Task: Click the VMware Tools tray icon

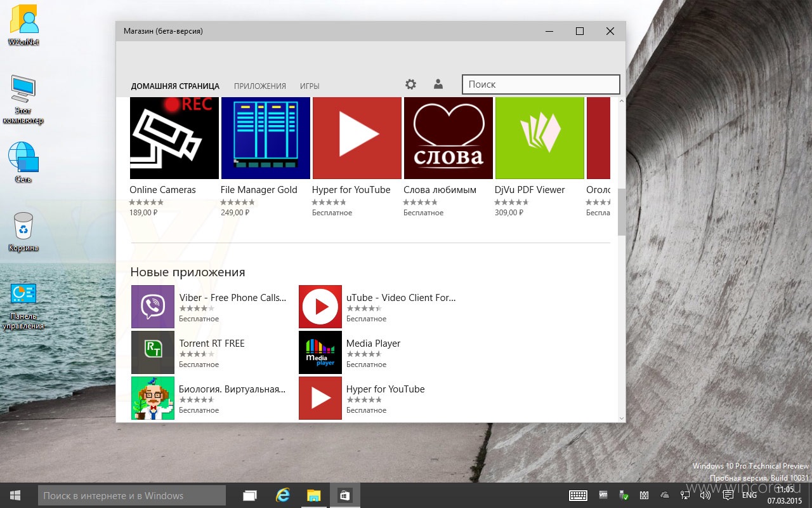Action: 603,495
